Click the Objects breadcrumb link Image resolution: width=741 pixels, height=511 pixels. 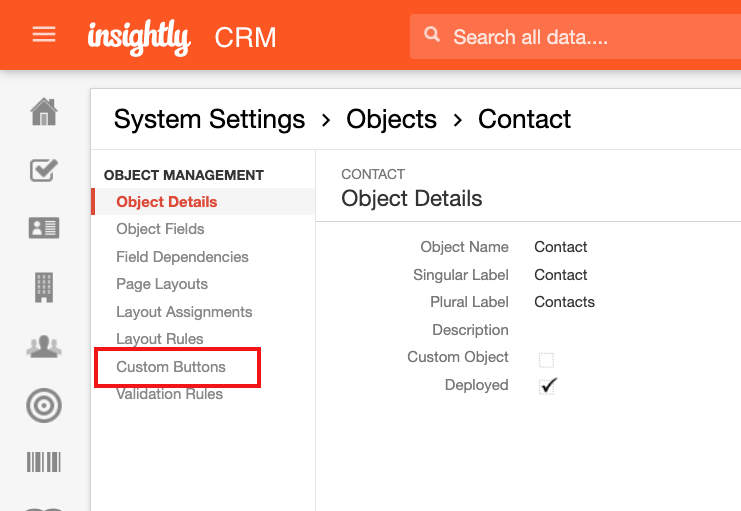click(x=391, y=119)
